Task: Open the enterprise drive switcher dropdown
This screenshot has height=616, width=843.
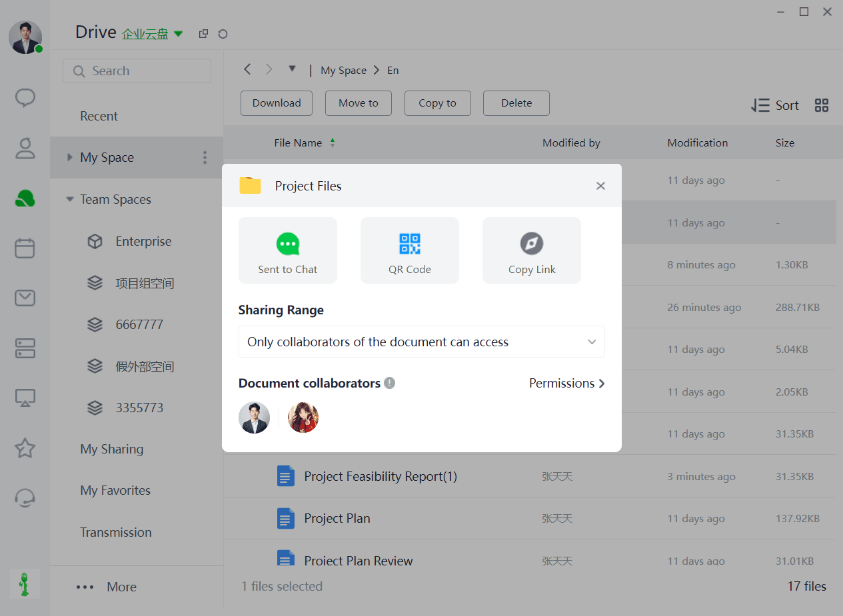Action: coord(178,33)
